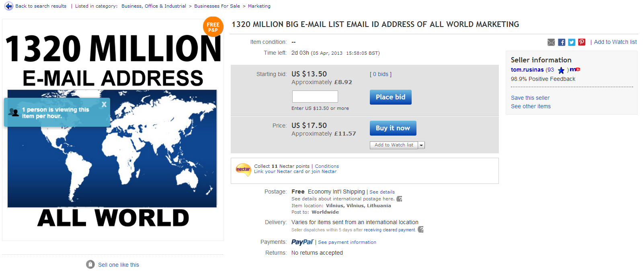Open See payment information link
Viewport: 644px width, 274px height.
347,242
